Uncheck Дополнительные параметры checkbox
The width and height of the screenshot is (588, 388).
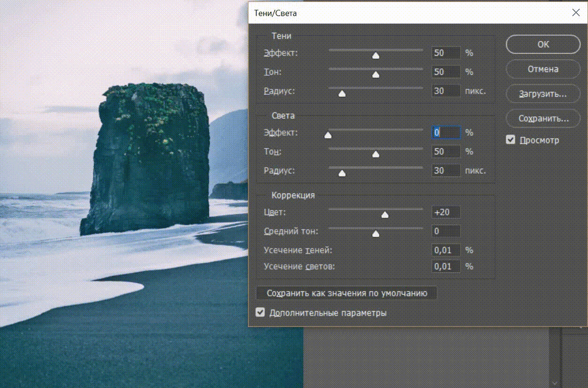coord(260,312)
